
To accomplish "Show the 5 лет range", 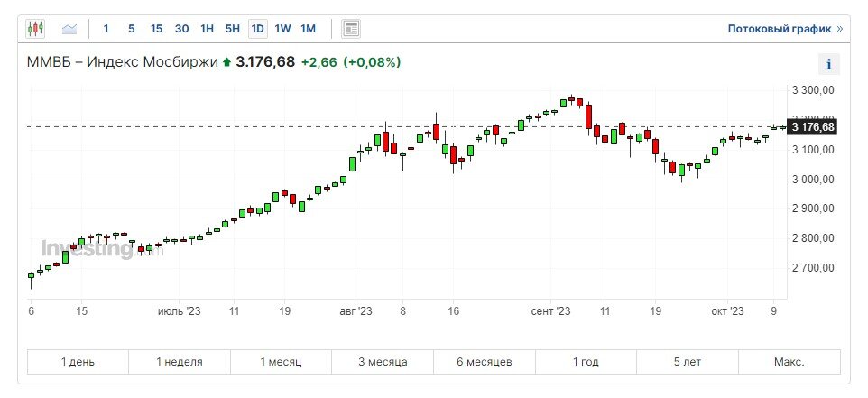I will 688,362.
